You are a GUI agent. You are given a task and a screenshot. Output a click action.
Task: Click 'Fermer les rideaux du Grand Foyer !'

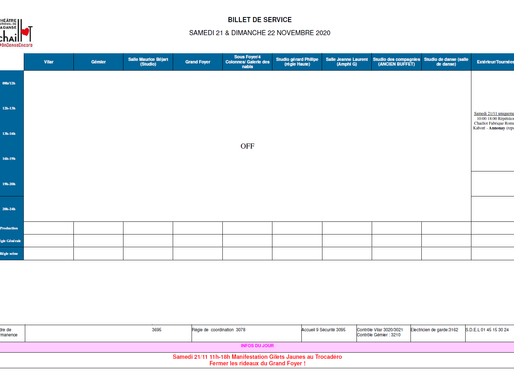click(257, 364)
